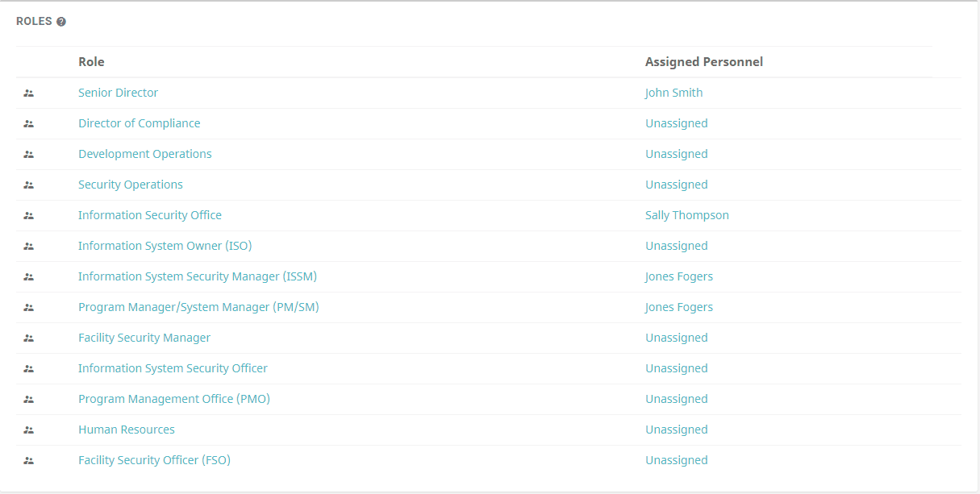The width and height of the screenshot is (980, 494).
Task: Select the Information System Security Manager (ISSM) link
Action: coord(198,276)
